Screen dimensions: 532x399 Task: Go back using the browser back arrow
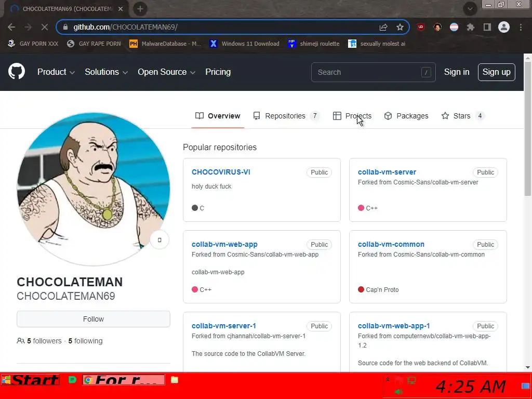point(11,27)
